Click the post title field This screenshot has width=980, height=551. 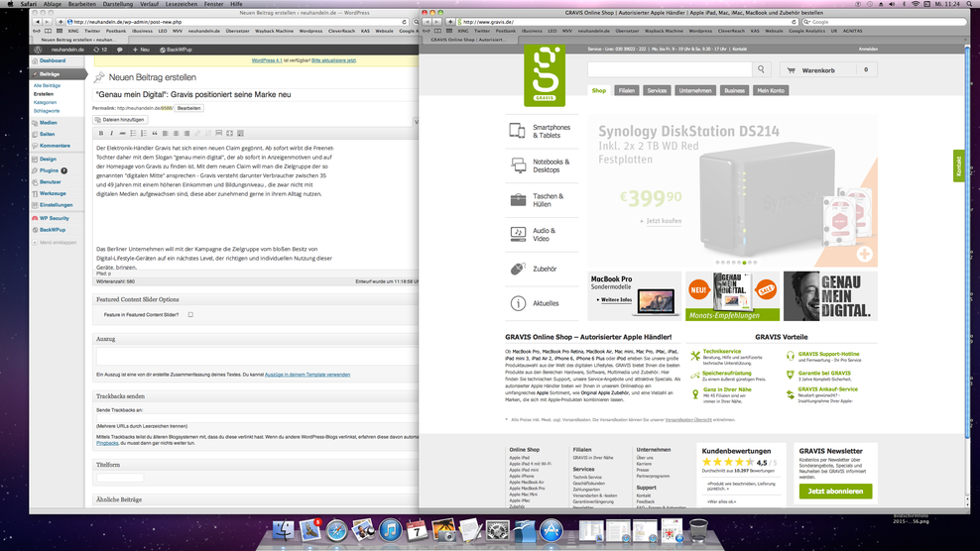click(256, 94)
